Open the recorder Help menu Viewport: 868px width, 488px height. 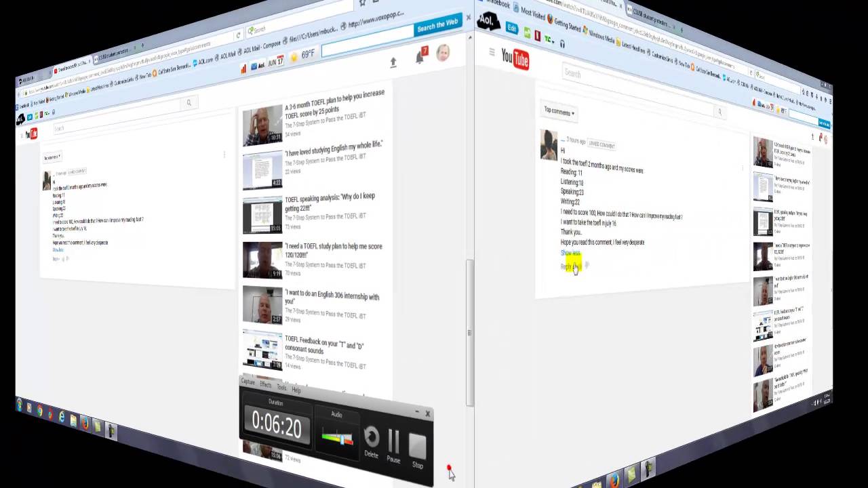(296, 390)
